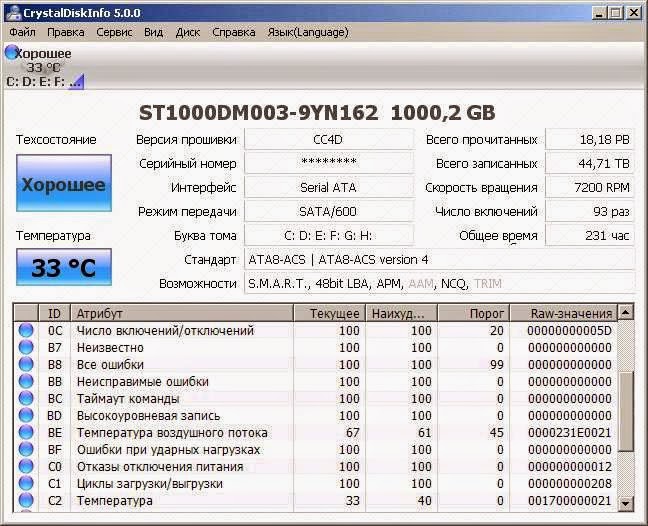The width and height of the screenshot is (648, 526).
Task: Click the blue Хорошее health status button
Action: click(x=64, y=183)
